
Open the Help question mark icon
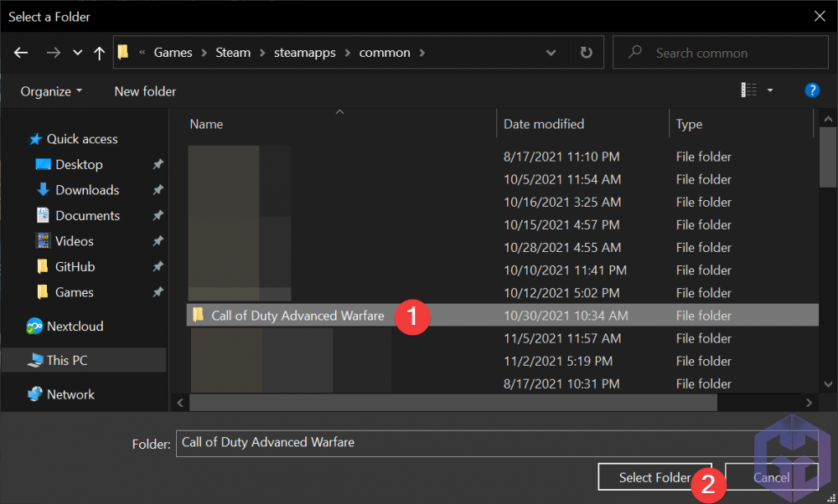click(x=811, y=90)
